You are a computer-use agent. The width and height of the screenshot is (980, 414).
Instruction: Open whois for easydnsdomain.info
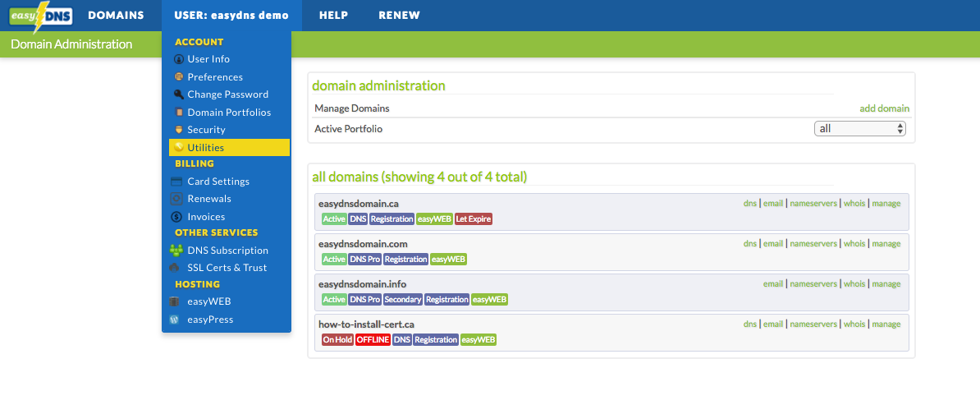point(854,284)
